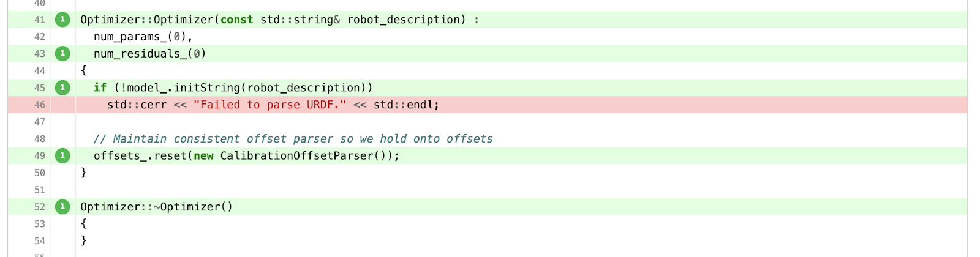Click line number 43
980x257 pixels.
[x=40, y=54]
